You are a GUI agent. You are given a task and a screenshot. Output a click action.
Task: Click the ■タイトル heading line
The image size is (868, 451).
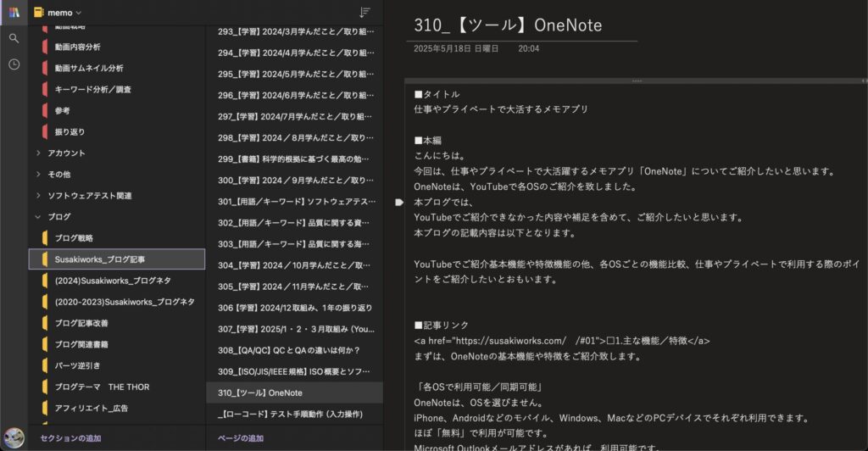tap(437, 94)
